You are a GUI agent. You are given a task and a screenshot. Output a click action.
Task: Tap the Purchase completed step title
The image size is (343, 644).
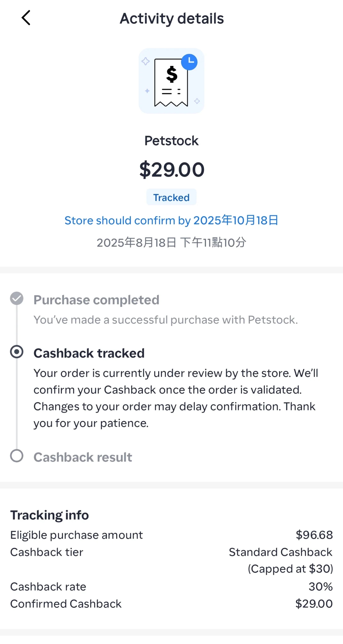tap(96, 300)
